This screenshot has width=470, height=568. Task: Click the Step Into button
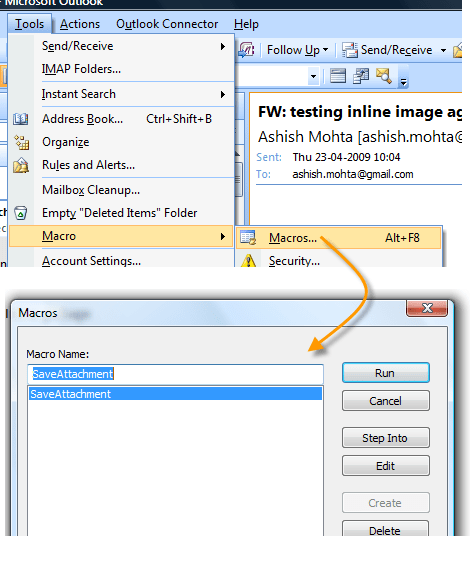pos(386,438)
